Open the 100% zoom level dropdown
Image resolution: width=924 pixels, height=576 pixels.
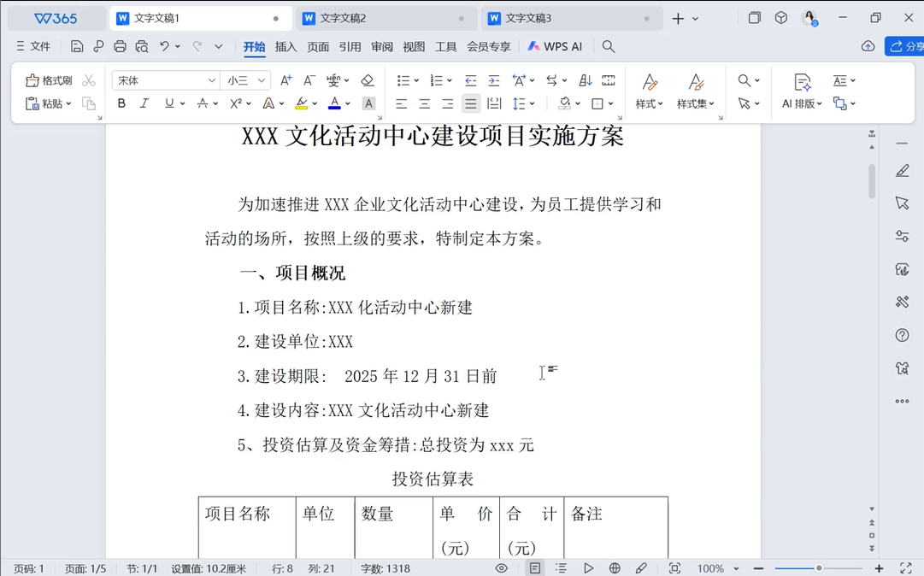click(x=716, y=568)
